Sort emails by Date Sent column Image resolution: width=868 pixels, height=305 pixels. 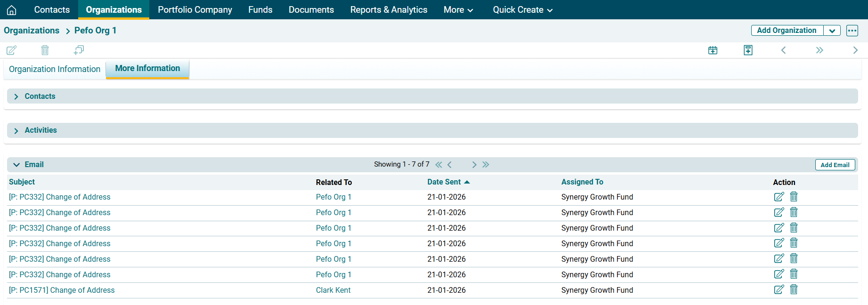pyautogui.click(x=444, y=182)
